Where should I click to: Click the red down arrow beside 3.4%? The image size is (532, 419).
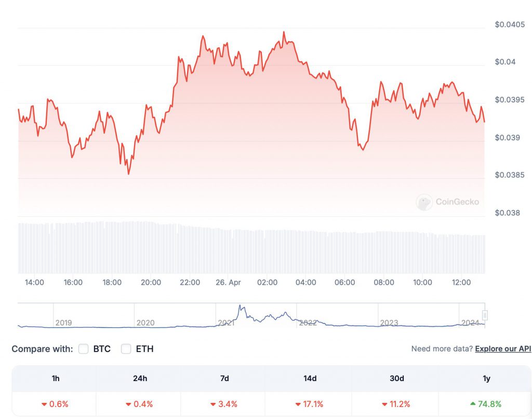pyautogui.click(x=213, y=404)
